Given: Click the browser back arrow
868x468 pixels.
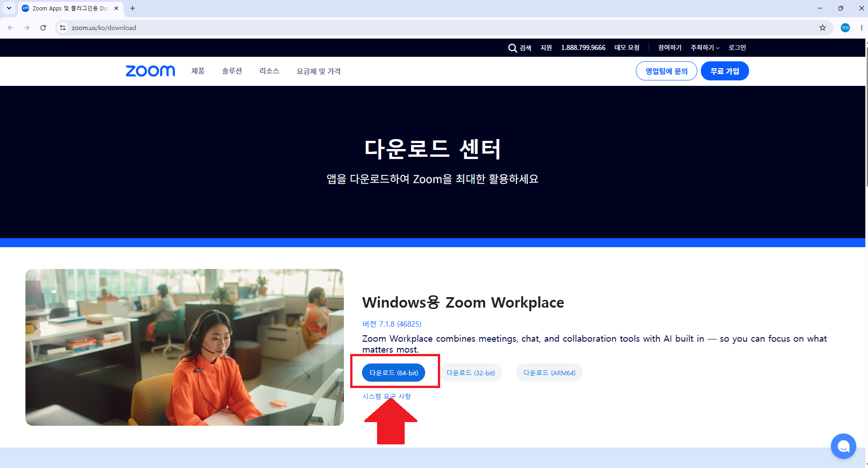Looking at the screenshot, I should pos(10,28).
